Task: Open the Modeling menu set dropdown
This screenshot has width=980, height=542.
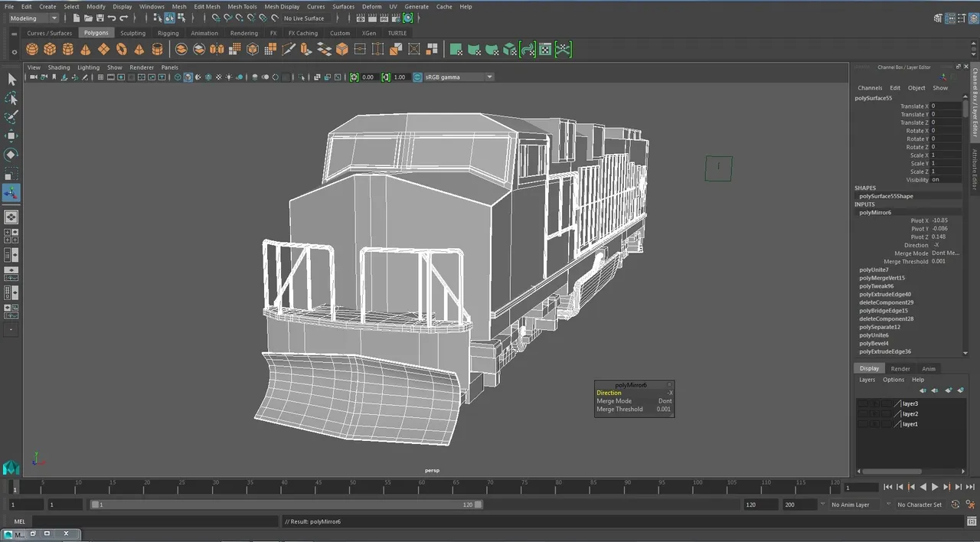Action: [x=33, y=18]
